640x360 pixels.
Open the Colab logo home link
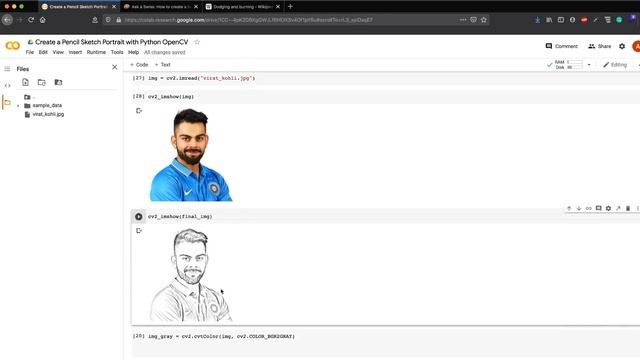[x=13, y=46]
